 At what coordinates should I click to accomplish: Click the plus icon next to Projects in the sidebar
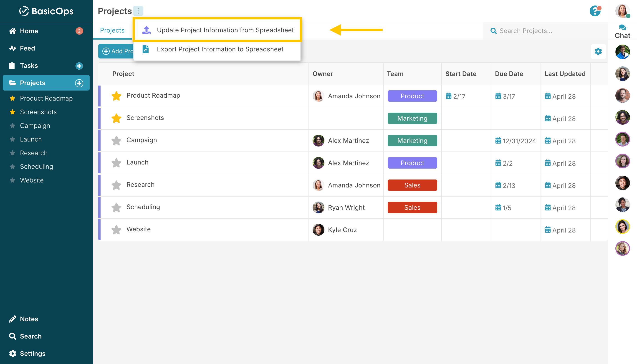pos(79,83)
